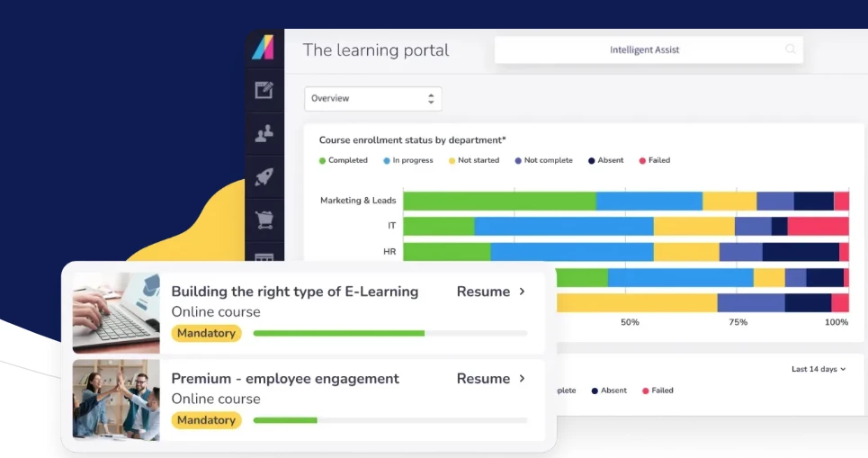868x458 pixels.
Task: Click the 100% axis label
Action: tap(837, 322)
